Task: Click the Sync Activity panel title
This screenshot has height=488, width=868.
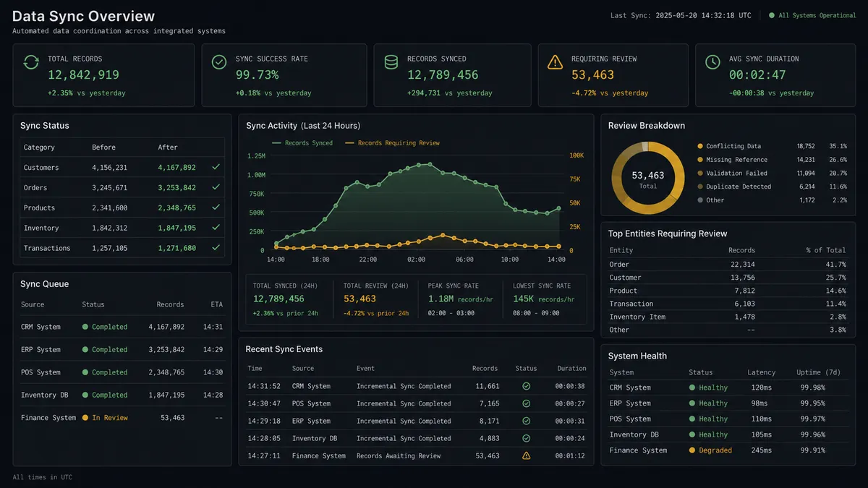Action: point(303,126)
